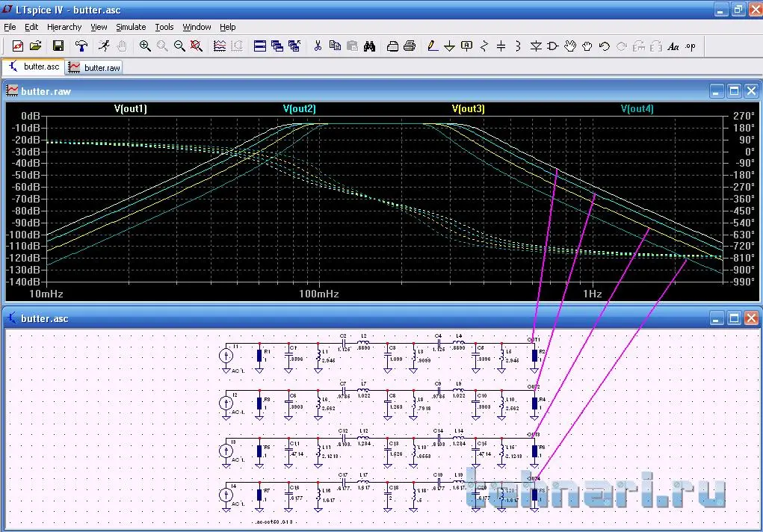Screen dimensions: 763x532
Task: Place a Ground symbol from the toolbar
Action: pyautogui.click(x=449, y=46)
